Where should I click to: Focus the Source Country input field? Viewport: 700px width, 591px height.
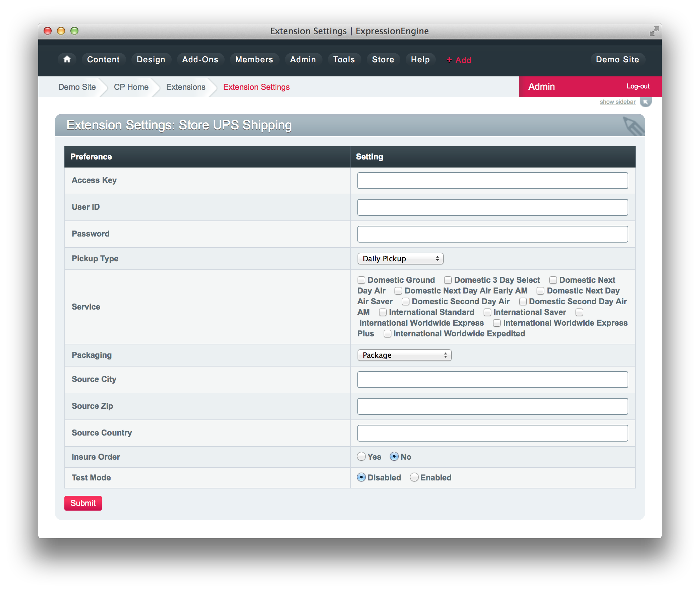click(x=492, y=433)
